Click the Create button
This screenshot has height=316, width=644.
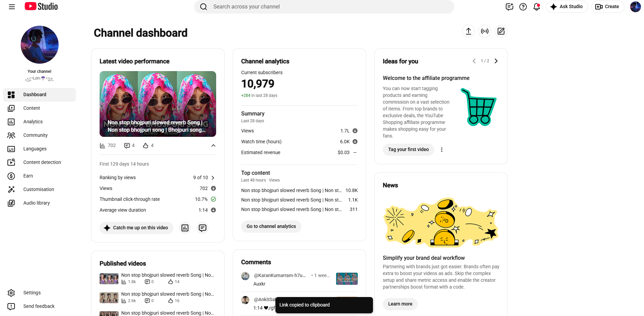(x=607, y=7)
